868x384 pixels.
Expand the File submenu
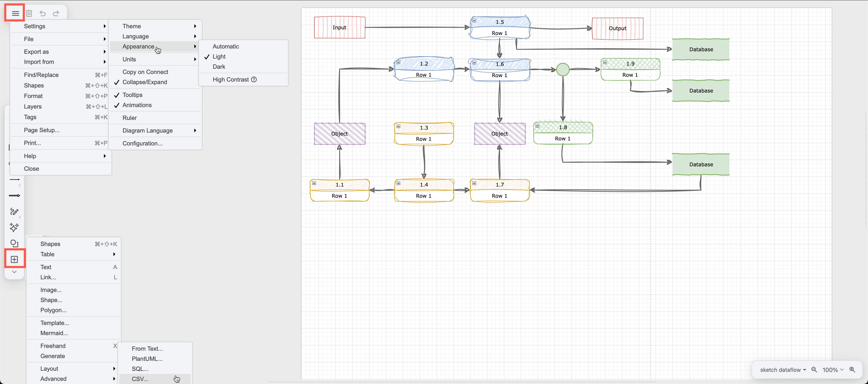(61, 39)
